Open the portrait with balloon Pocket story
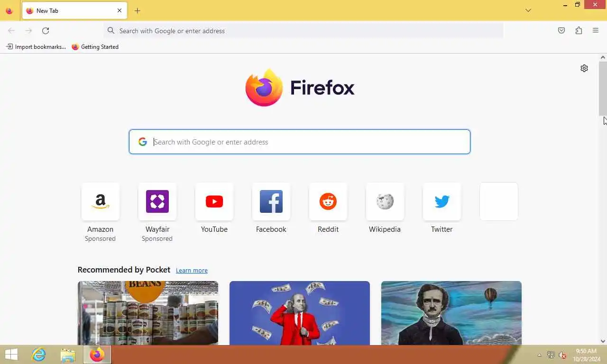 coord(451,313)
